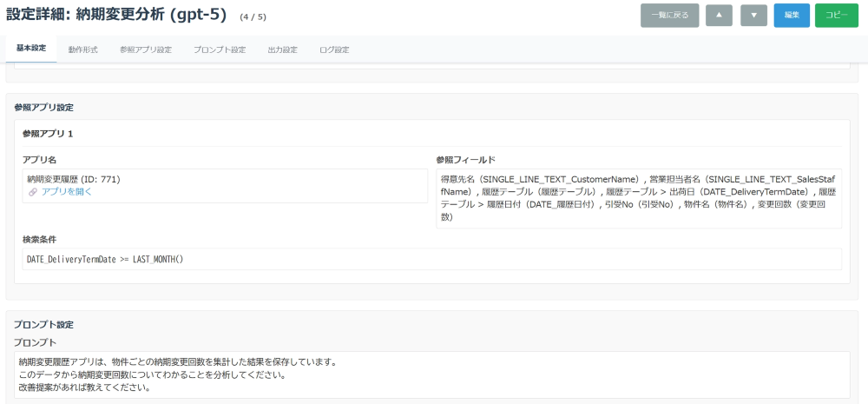Go to next setting with down arrow
Image resolution: width=868 pixels, height=404 pixels.
[754, 16]
